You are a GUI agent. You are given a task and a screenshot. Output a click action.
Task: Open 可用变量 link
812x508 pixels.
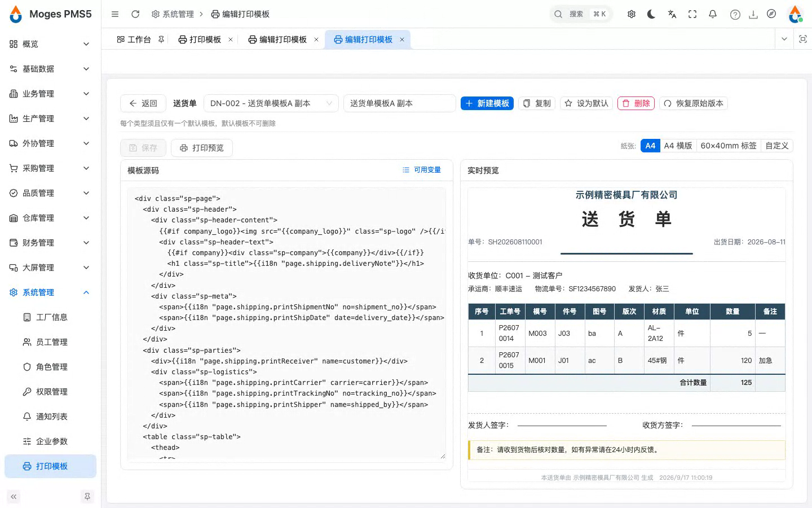coord(422,170)
